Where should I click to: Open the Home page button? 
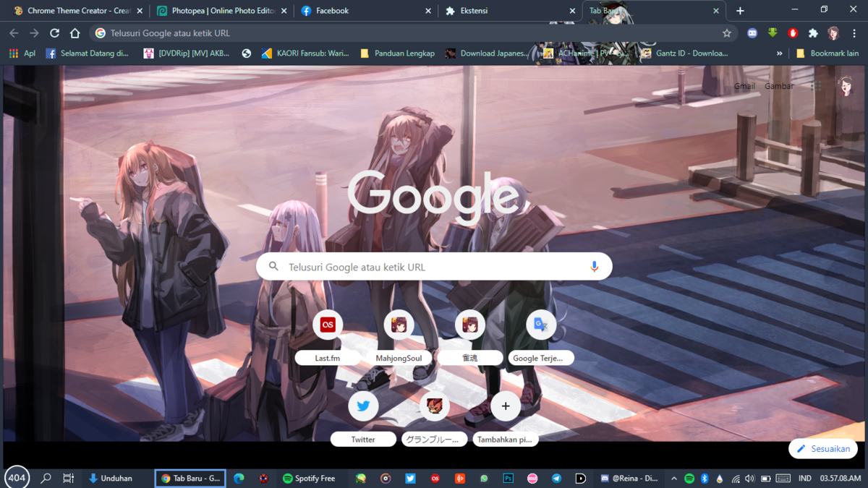tap(75, 33)
